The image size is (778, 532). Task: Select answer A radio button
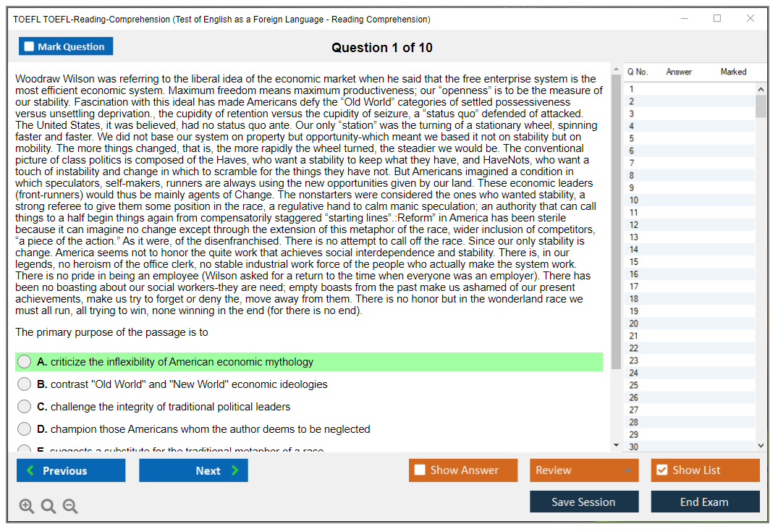[x=25, y=362]
